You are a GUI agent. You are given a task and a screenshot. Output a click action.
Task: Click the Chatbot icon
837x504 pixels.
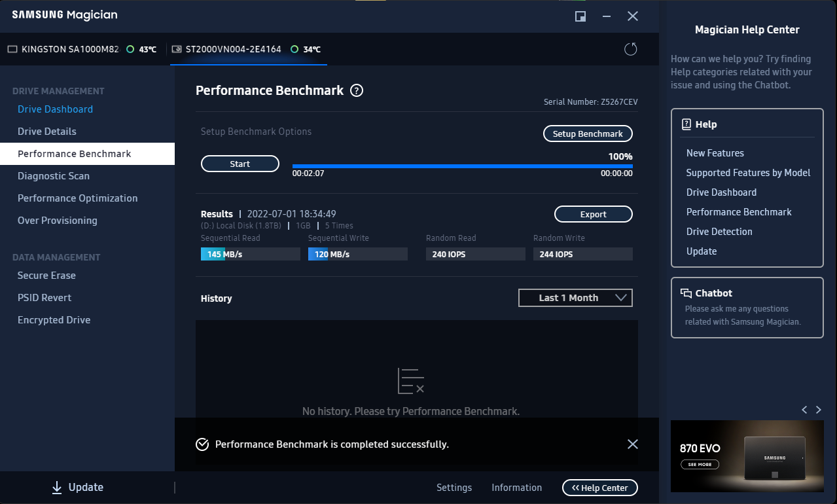686,293
